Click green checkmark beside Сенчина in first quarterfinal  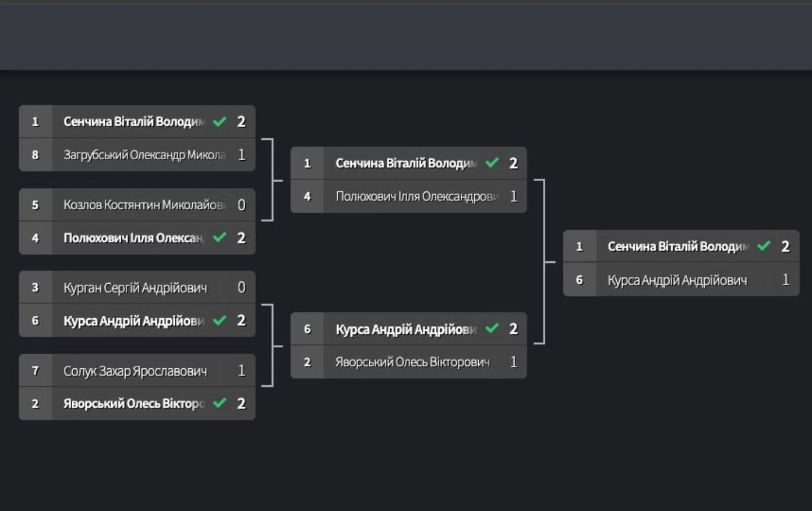tap(219, 122)
